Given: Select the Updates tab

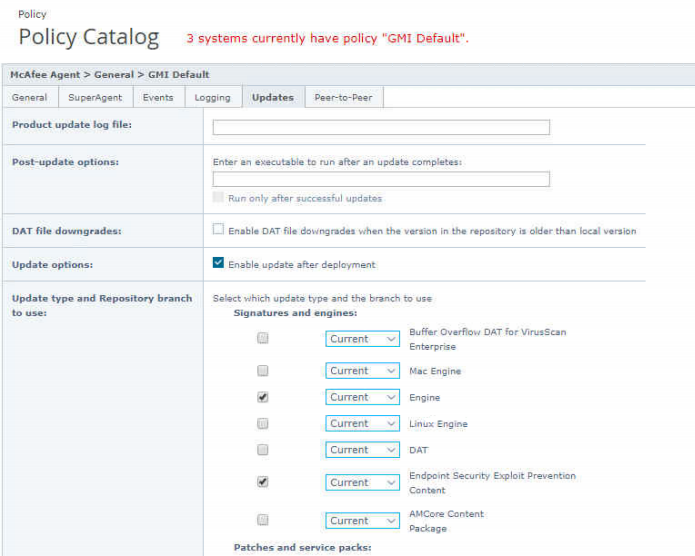Looking at the screenshot, I should [x=273, y=98].
